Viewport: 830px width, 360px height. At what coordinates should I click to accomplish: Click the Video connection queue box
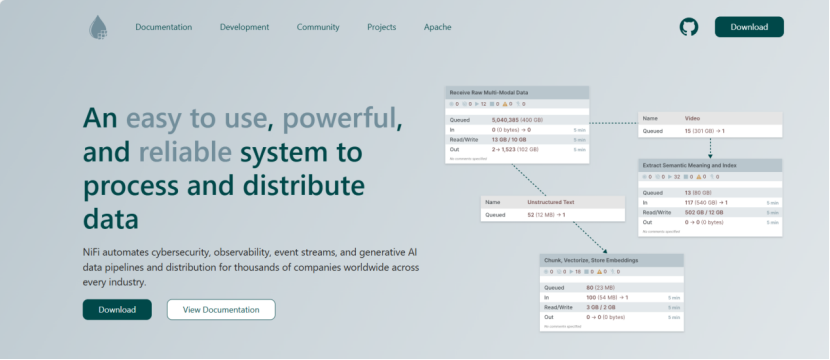(710, 125)
